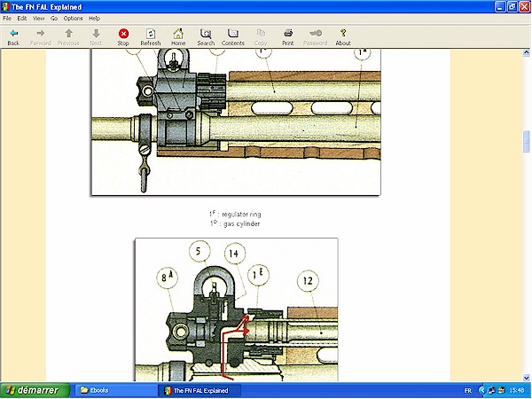
Task: Switch to the Ebooks taskbar window
Action: coord(114,390)
